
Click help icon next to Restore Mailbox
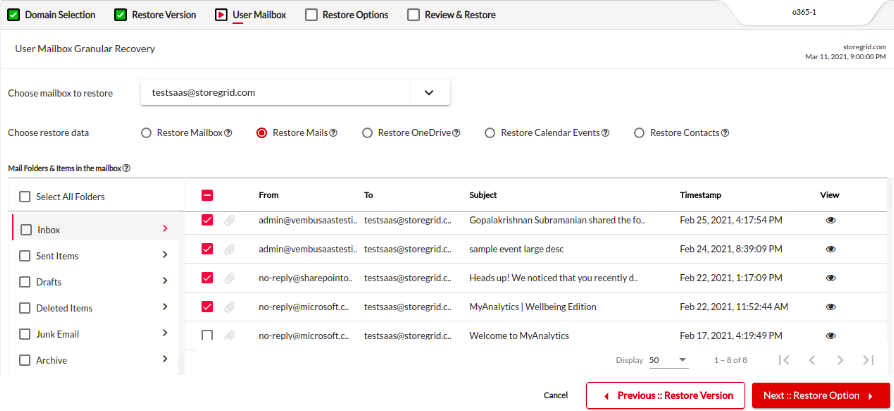click(x=228, y=133)
